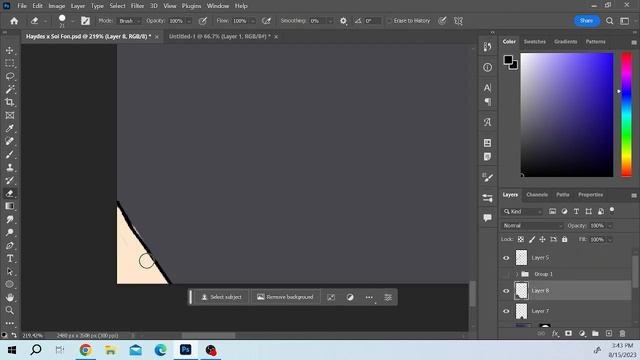Select the Path Selection tool
Image resolution: width=640 pixels, height=360 pixels.
click(x=10, y=272)
